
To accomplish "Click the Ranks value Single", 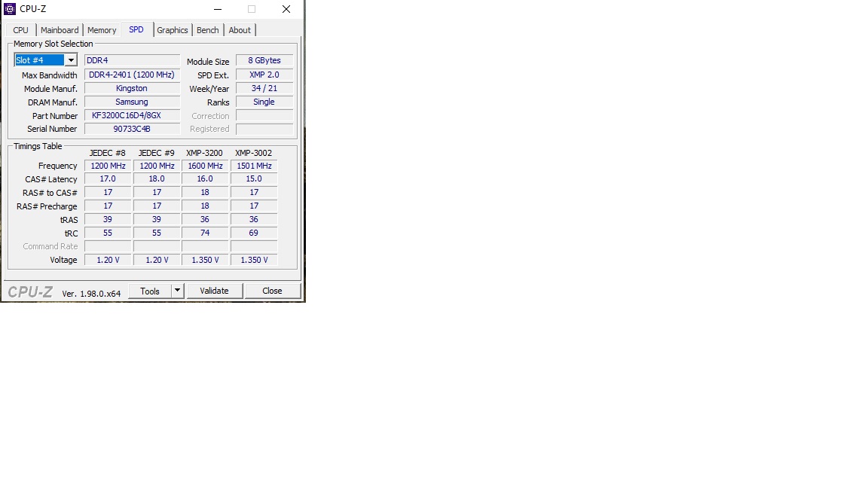I will [264, 102].
